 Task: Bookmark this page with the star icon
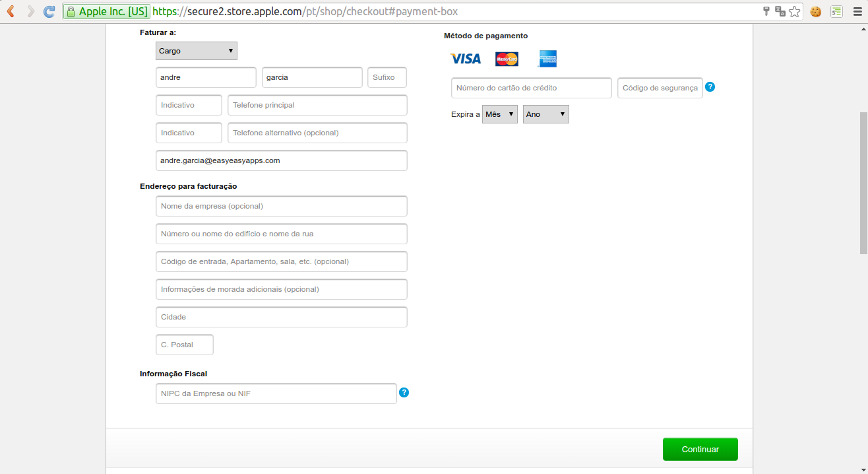coord(795,11)
